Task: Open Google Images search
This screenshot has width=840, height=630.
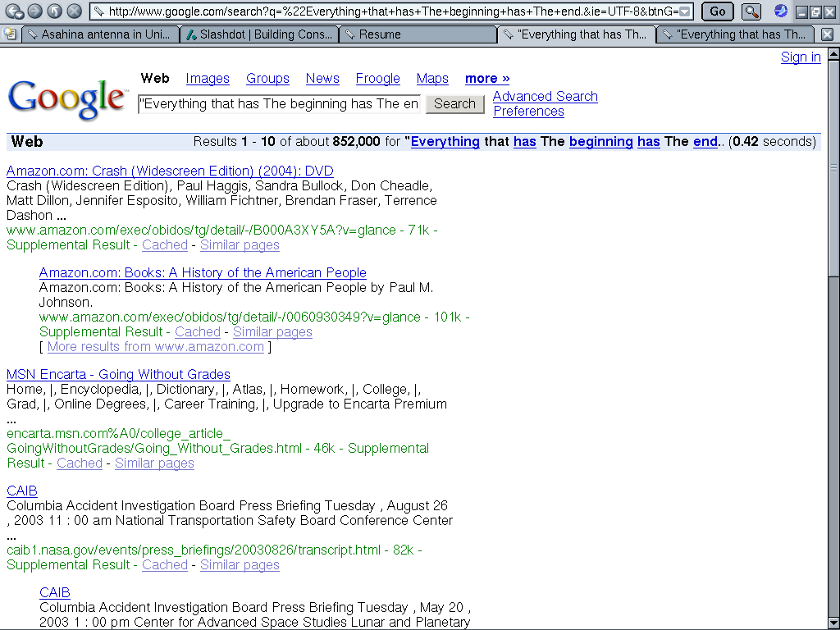Action: (x=208, y=79)
